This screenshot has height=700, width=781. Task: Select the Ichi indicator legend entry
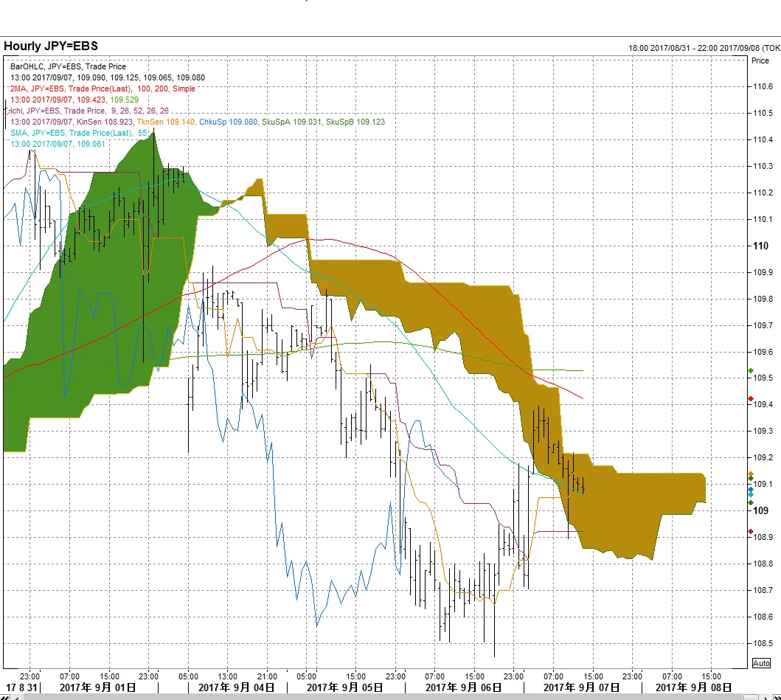coord(88,111)
